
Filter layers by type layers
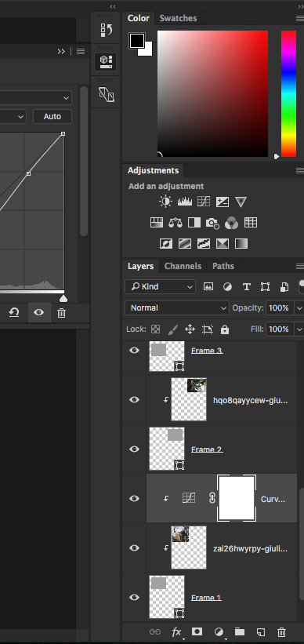tap(246, 286)
